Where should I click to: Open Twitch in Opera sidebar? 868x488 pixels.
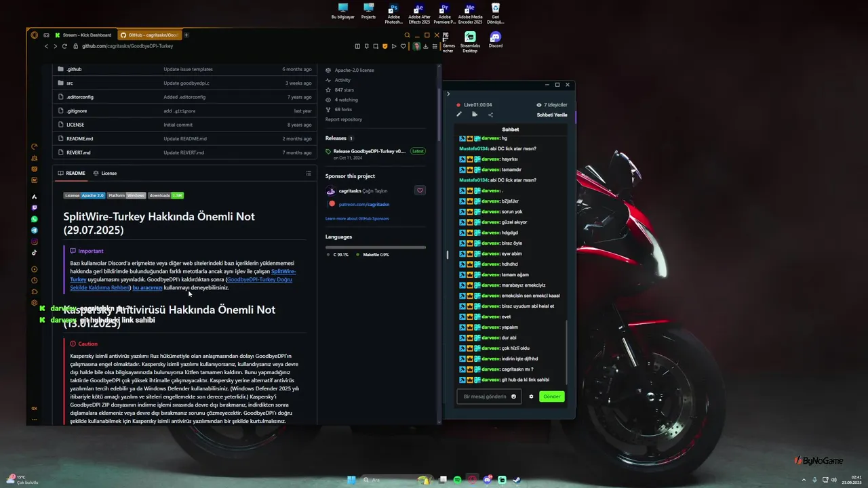pyautogui.click(x=35, y=208)
